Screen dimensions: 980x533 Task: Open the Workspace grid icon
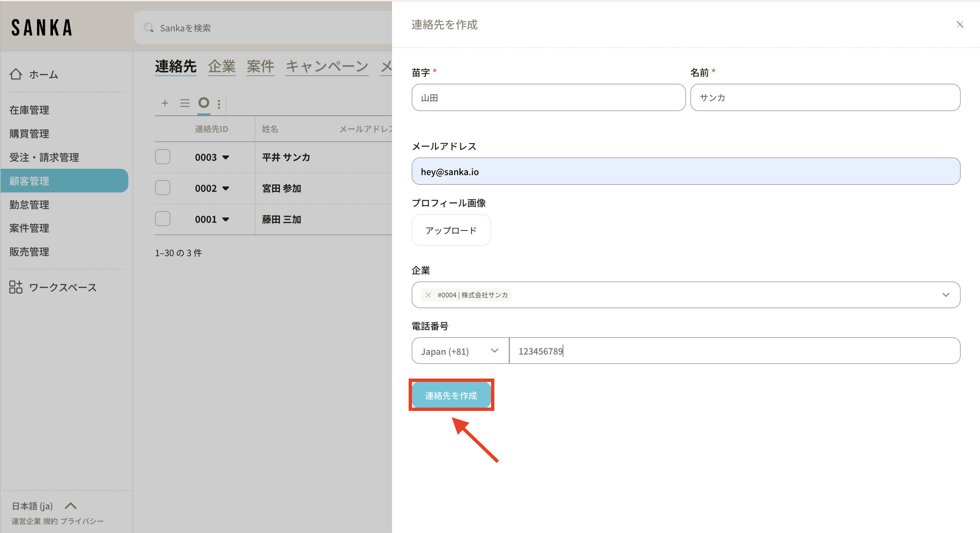(16, 287)
